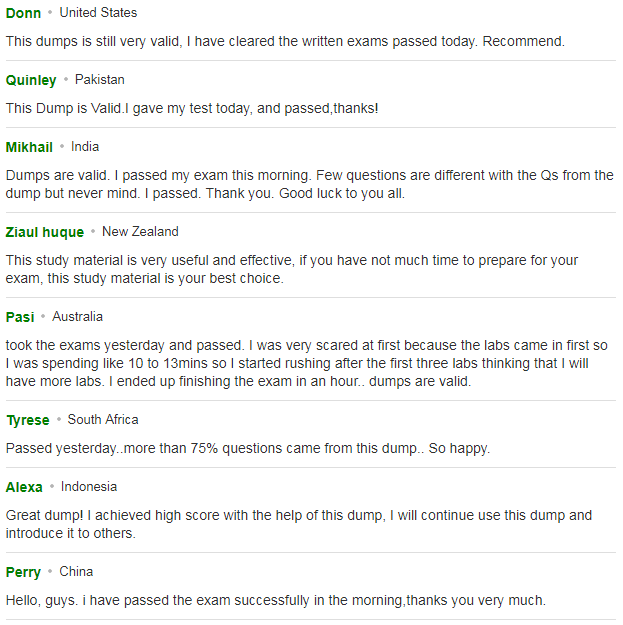
Task: Click Mikhail's review starting 'Dumps are valid'
Action: 310,184
